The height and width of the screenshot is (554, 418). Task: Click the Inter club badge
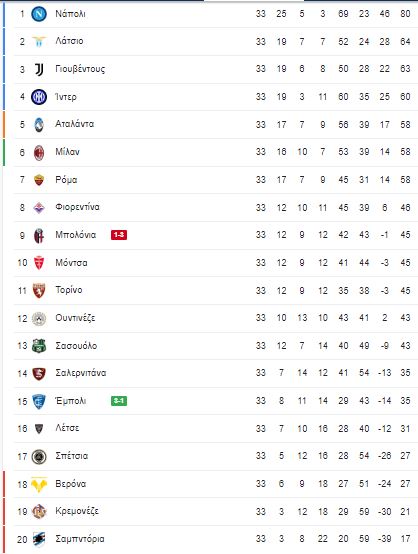coord(39,97)
